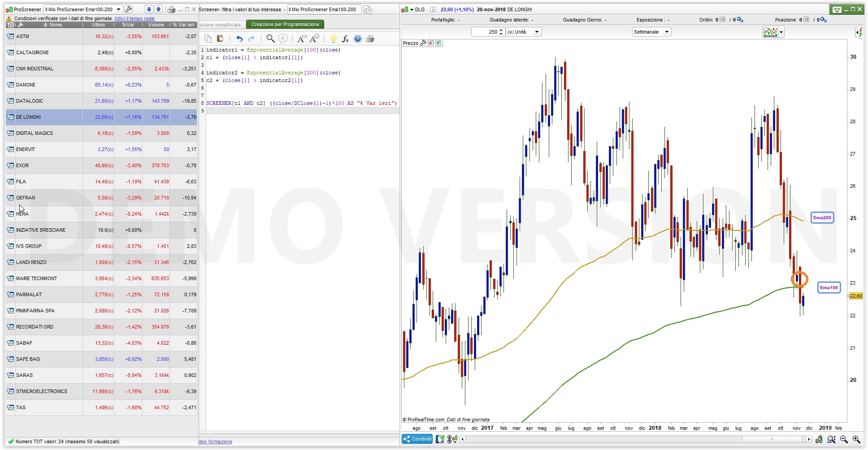Sort list by %Var column

click(128, 25)
